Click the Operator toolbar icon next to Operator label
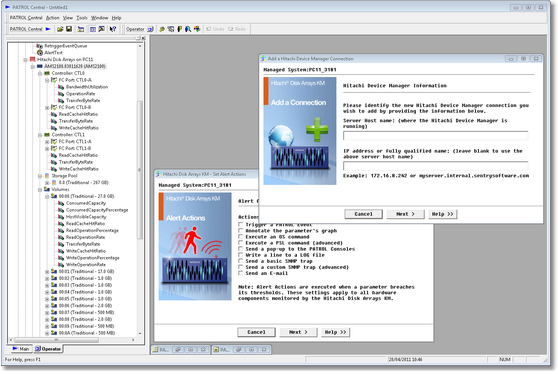The height and width of the screenshot is (374, 558). coord(150,29)
